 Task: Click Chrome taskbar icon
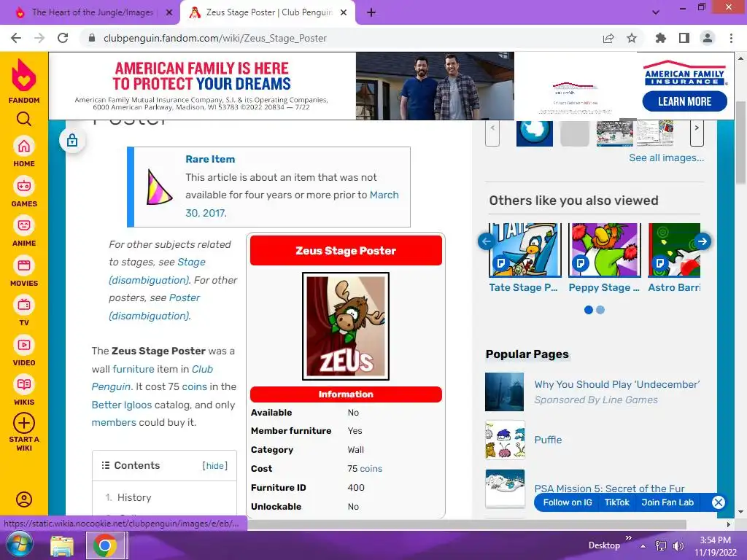(x=105, y=545)
